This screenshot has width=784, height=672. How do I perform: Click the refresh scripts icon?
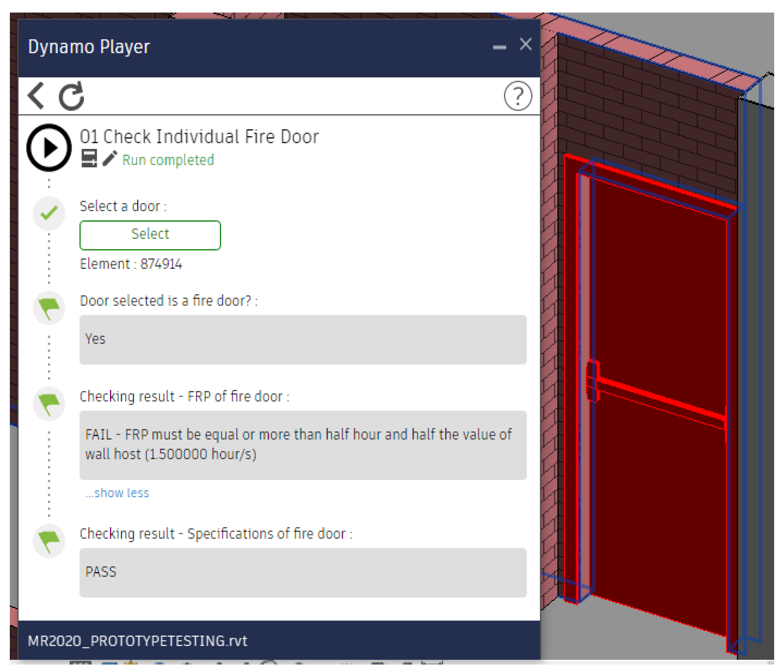pos(71,96)
